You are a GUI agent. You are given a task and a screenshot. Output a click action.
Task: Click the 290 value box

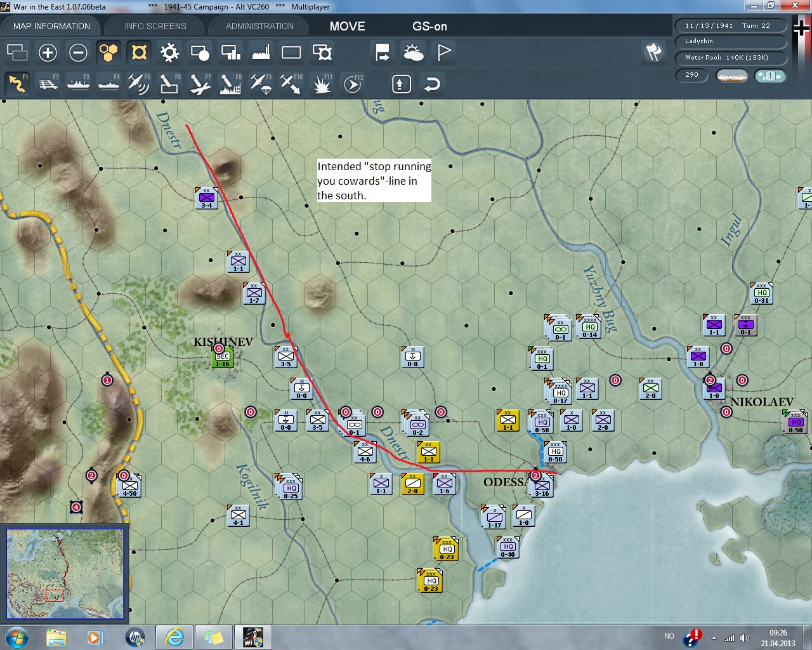692,75
